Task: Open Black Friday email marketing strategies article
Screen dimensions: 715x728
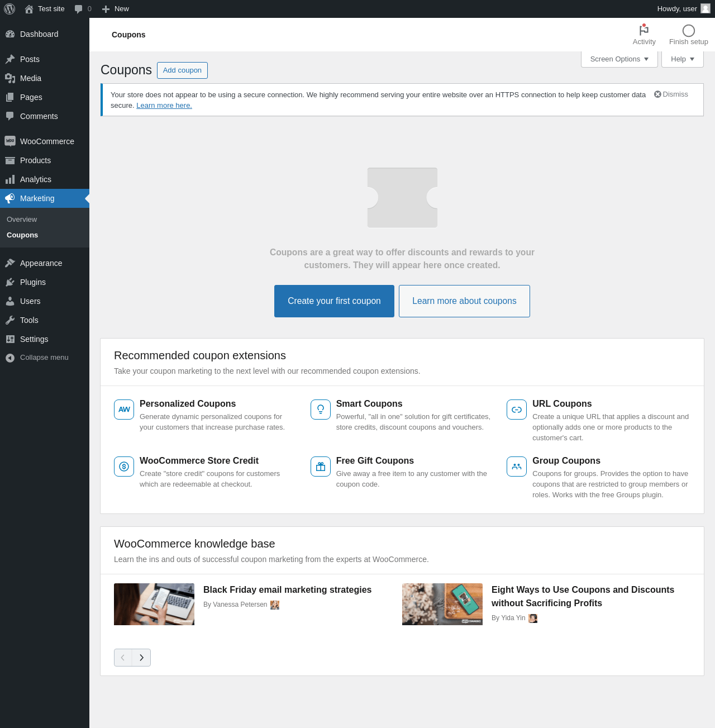Action: tap(287, 590)
